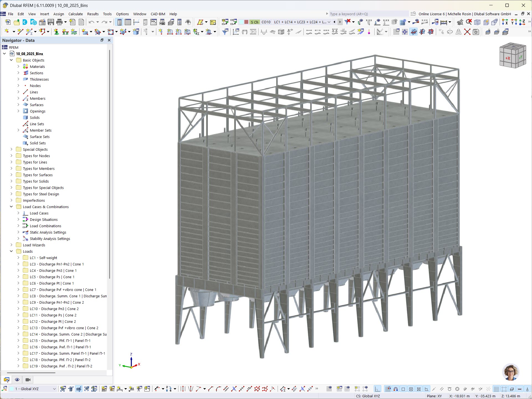Image resolution: width=532 pixels, height=399 pixels.
Task: Toggle the visibility eye icon below the navigator
Action: pos(17,380)
